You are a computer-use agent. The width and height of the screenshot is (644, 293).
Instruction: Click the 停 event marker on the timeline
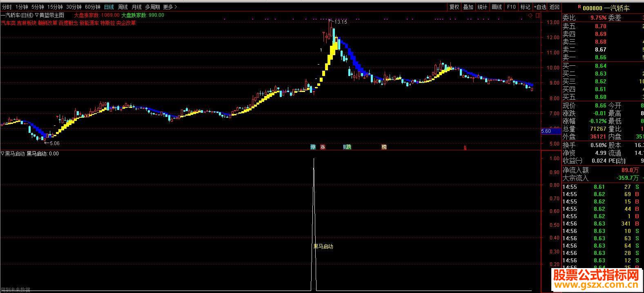(313, 147)
